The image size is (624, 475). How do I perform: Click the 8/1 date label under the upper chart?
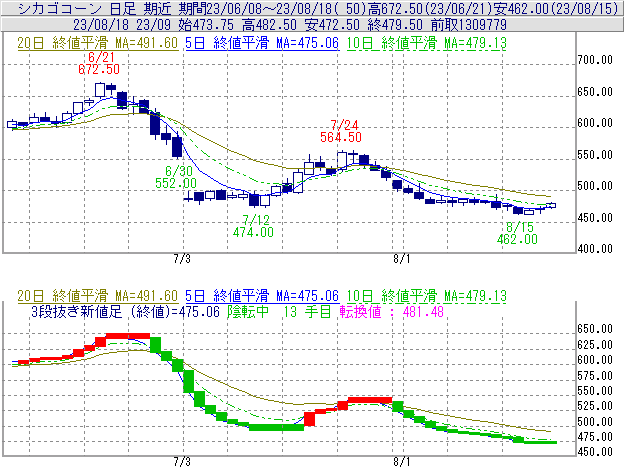coord(402,259)
